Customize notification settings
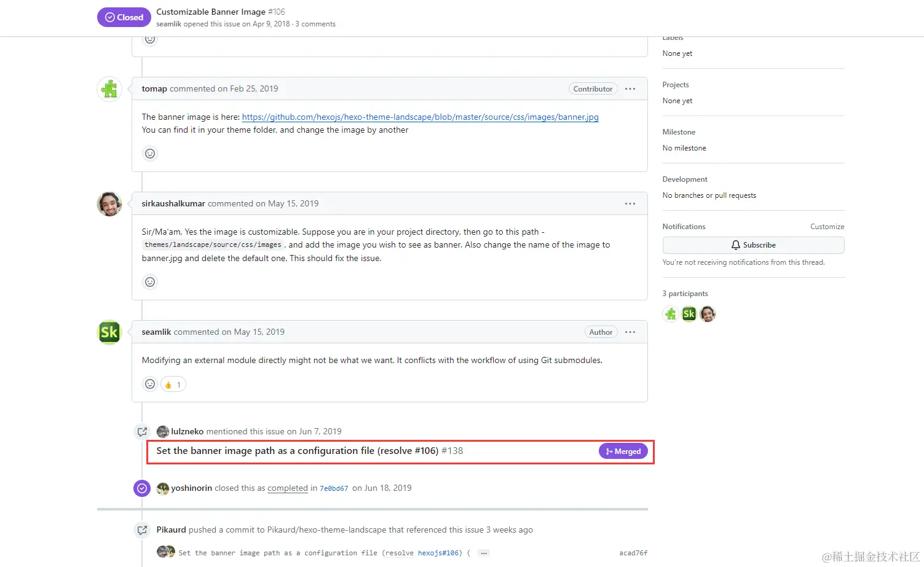Screen dimensions: 924x567 (827, 227)
